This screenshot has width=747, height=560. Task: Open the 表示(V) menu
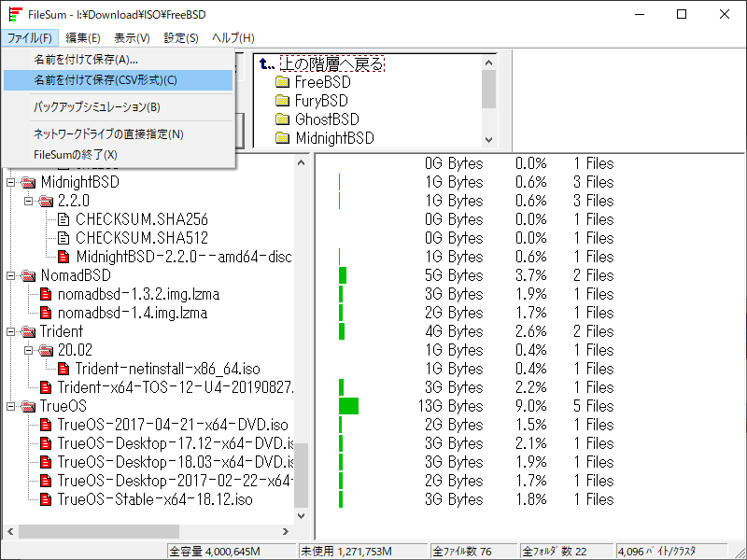(x=132, y=37)
